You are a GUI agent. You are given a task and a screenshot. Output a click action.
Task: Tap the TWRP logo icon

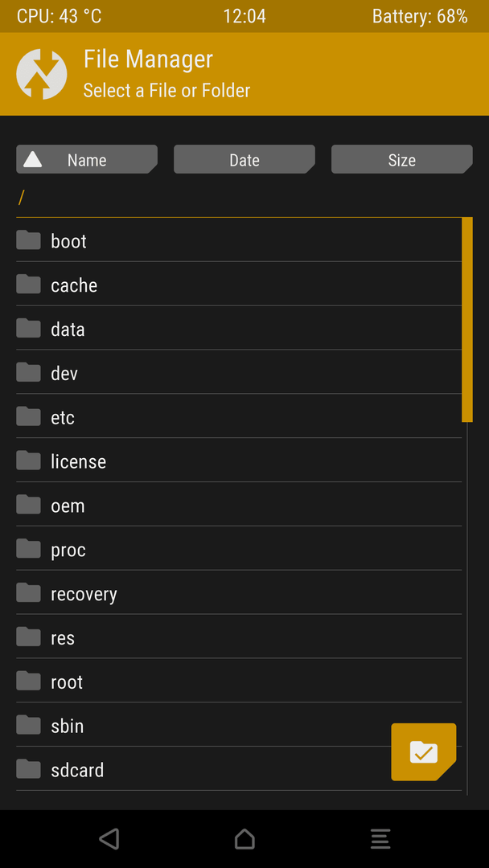coord(42,74)
